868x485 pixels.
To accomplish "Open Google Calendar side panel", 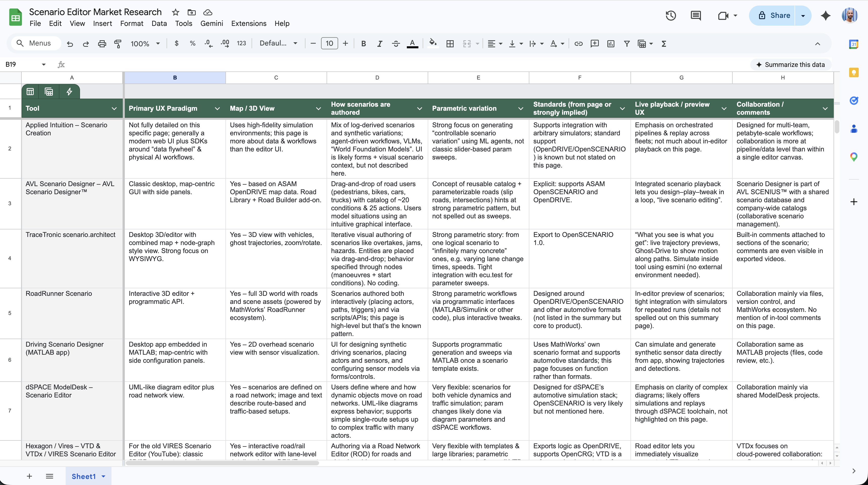I will click(853, 44).
